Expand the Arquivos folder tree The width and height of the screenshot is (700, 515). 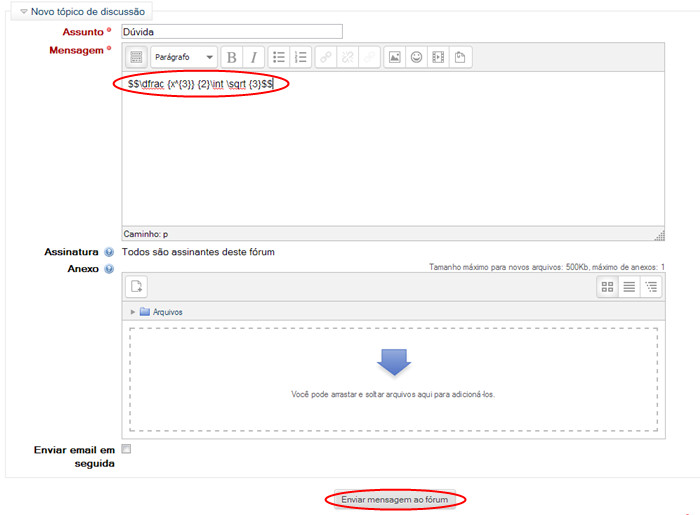134,312
